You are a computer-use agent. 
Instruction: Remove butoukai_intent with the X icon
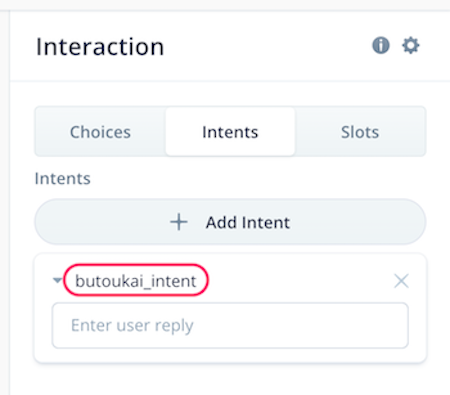point(401,281)
